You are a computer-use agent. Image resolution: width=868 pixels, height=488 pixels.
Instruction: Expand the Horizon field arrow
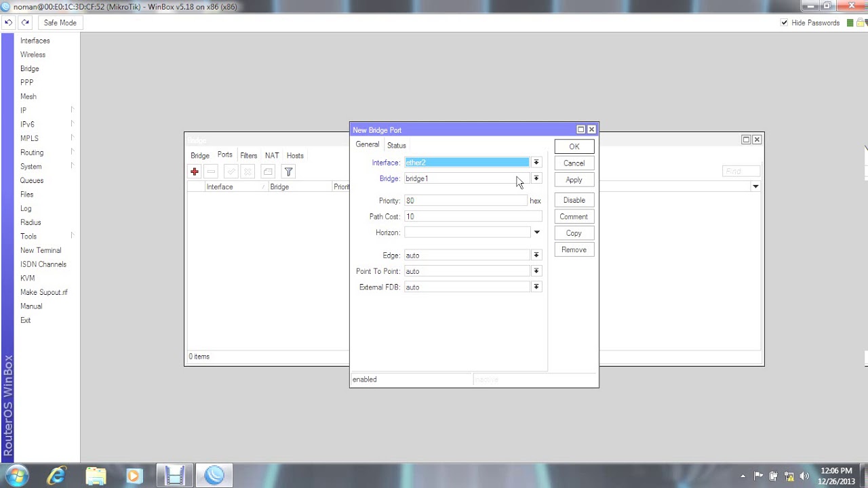(536, 232)
